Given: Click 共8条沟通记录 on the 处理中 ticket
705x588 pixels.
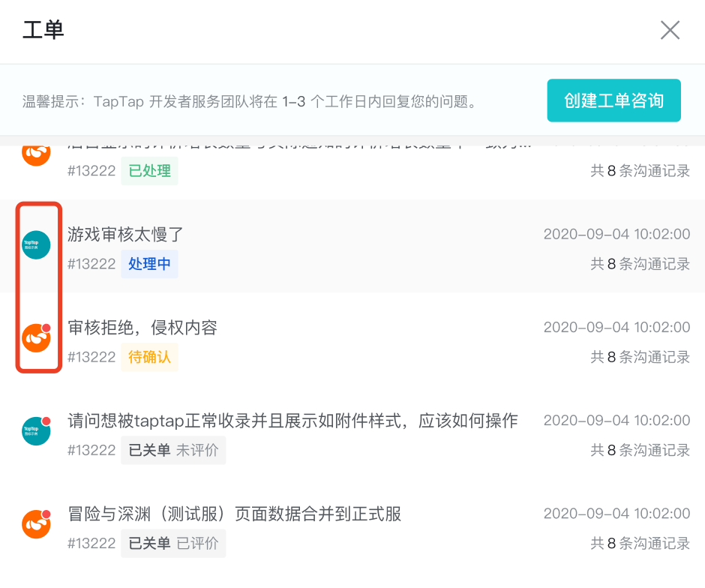Looking at the screenshot, I should pos(640,264).
